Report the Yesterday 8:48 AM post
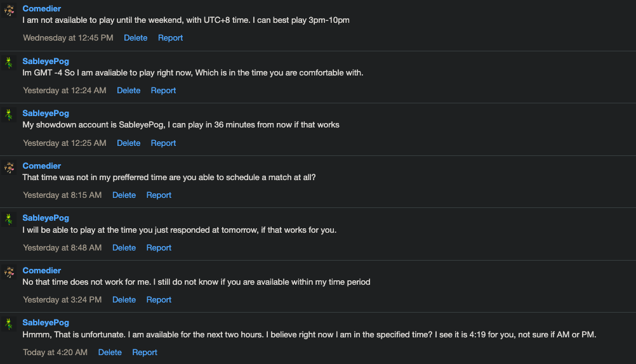This screenshot has height=364, width=636. pyautogui.click(x=159, y=248)
